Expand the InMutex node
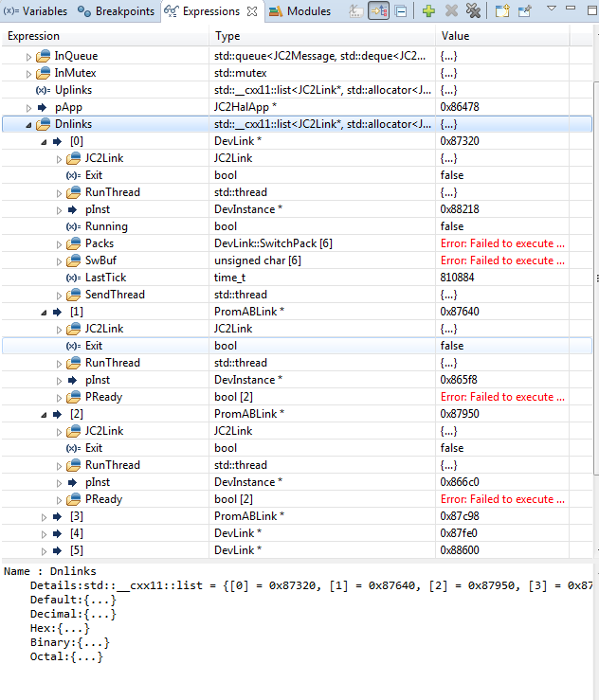 coord(28,74)
